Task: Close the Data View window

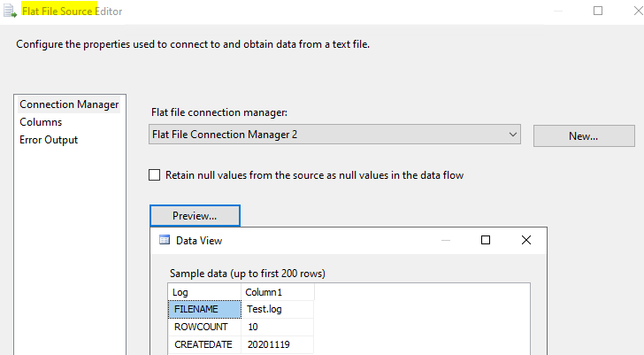Action: [x=526, y=240]
